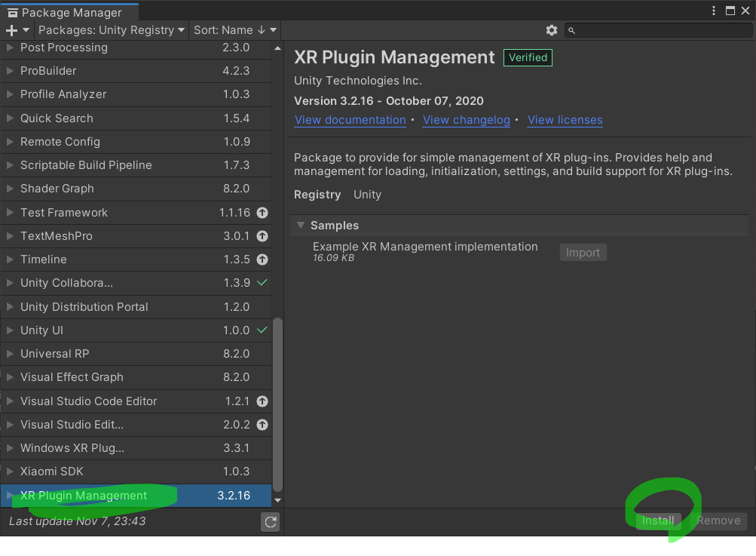Expand the Post Processing package versions
This screenshot has height=556, width=756.
(x=10, y=48)
